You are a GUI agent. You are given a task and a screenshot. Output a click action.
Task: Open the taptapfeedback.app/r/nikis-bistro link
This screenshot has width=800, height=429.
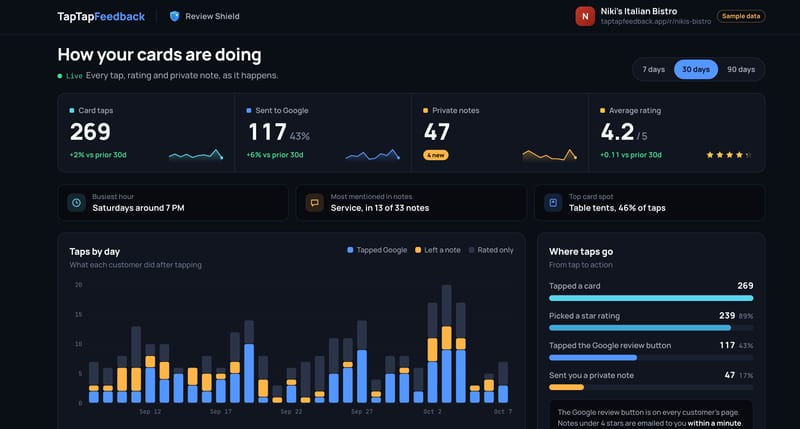(x=656, y=21)
